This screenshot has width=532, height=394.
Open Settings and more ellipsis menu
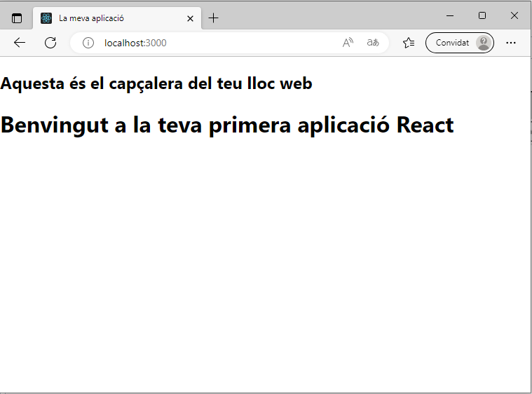click(511, 43)
